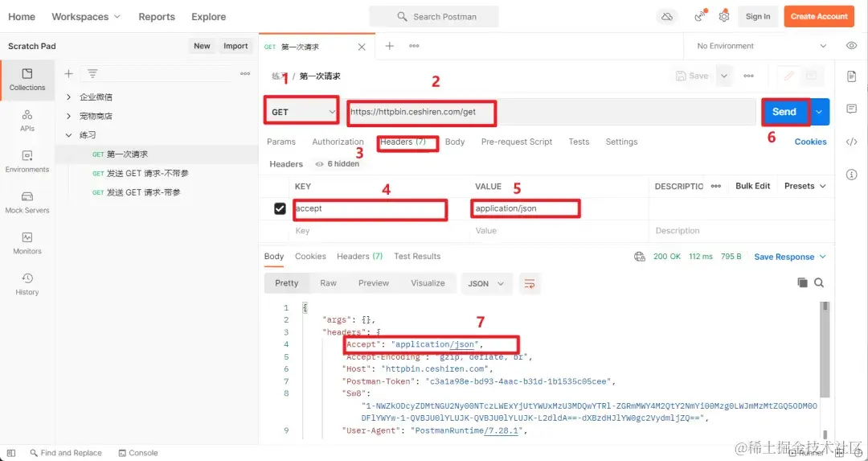
Task: Uncheck the accept header checkbox
Action: (280, 208)
